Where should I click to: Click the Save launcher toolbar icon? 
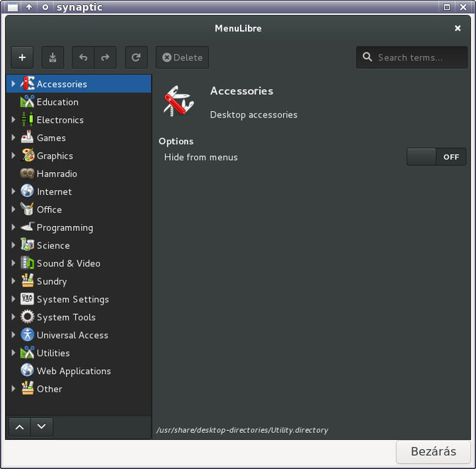click(52, 57)
